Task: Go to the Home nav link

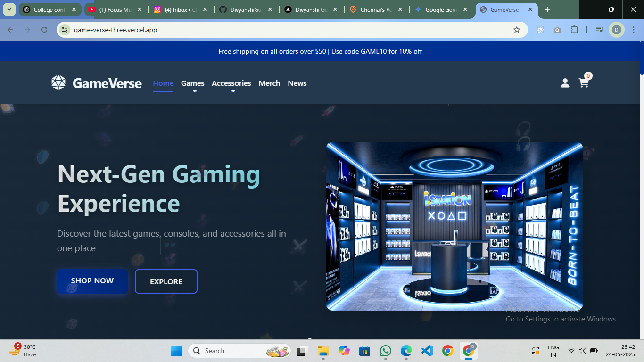Action: [x=163, y=83]
